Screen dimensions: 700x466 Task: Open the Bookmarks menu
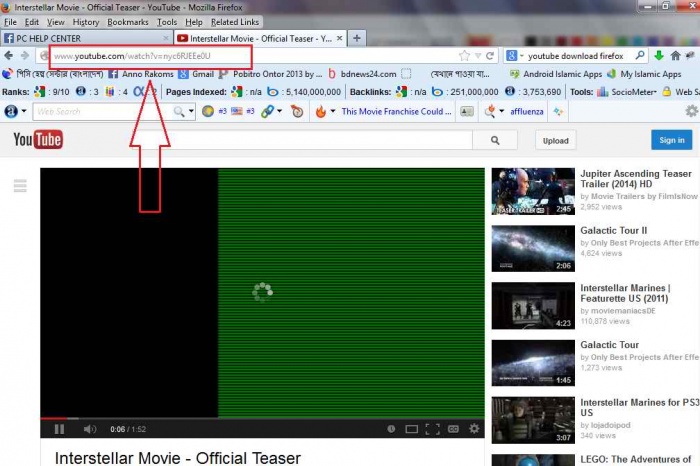point(128,22)
